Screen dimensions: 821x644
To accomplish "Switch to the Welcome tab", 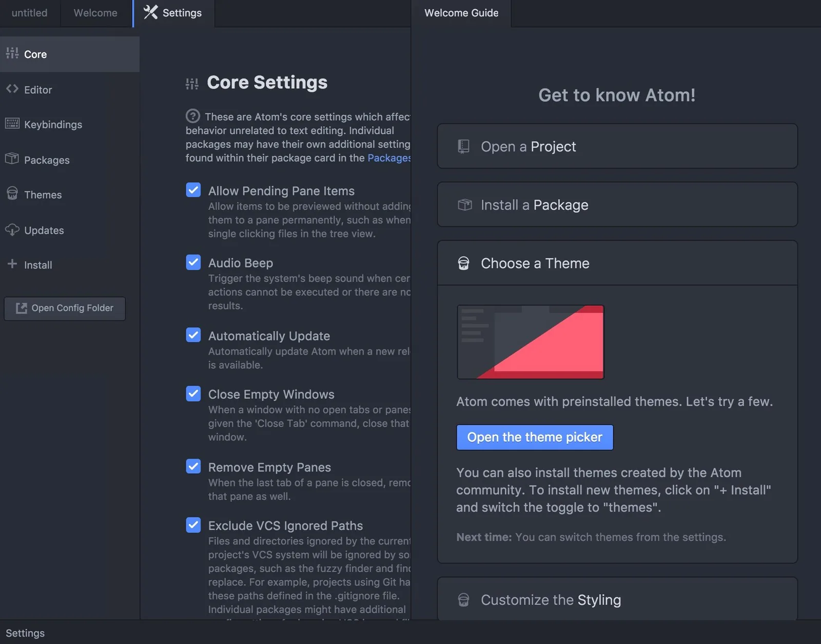I will [x=95, y=13].
